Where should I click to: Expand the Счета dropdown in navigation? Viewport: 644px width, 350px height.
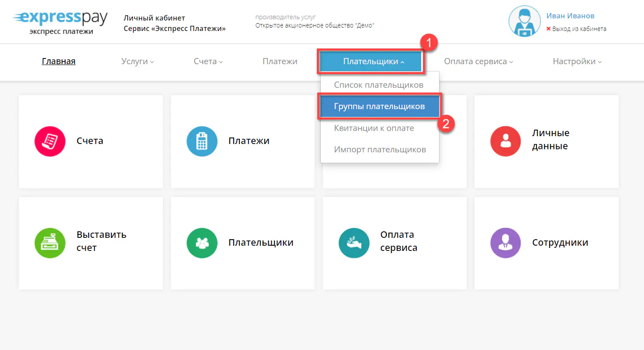208,62
